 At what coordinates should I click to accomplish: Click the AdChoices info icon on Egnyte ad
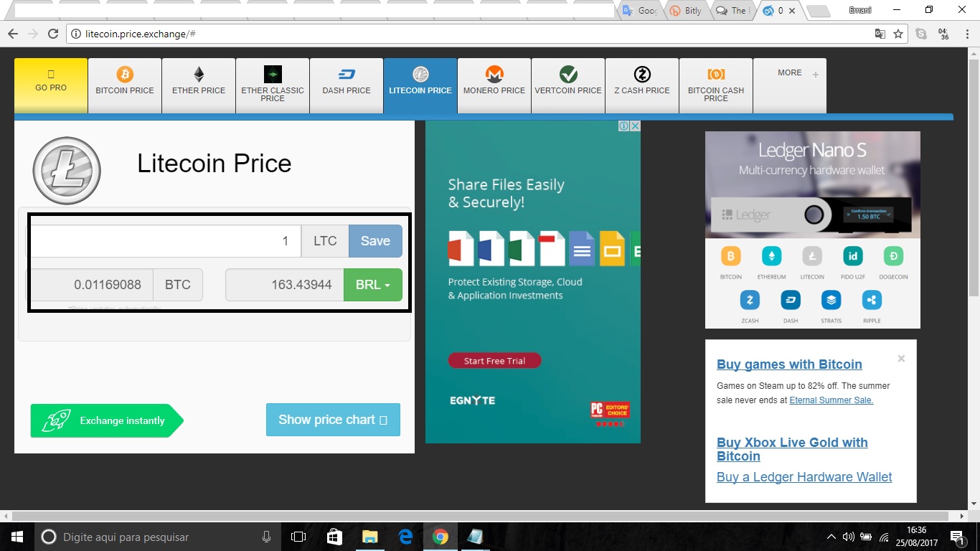(x=624, y=126)
